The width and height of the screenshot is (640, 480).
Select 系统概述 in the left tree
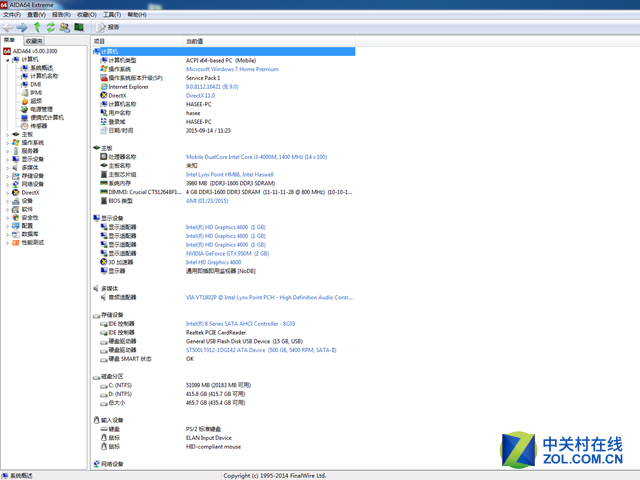coord(41,68)
